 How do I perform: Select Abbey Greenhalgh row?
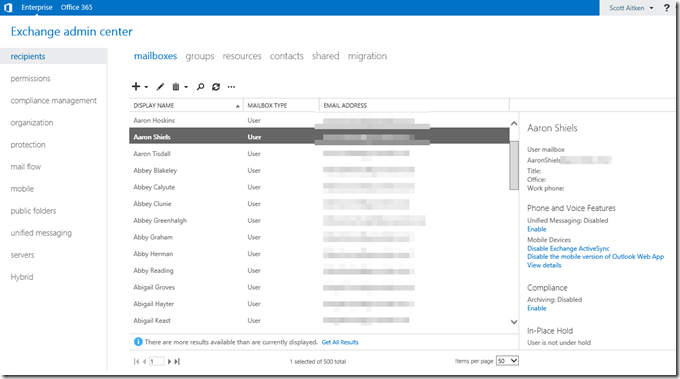pyautogui.click(x=319, y=220)
